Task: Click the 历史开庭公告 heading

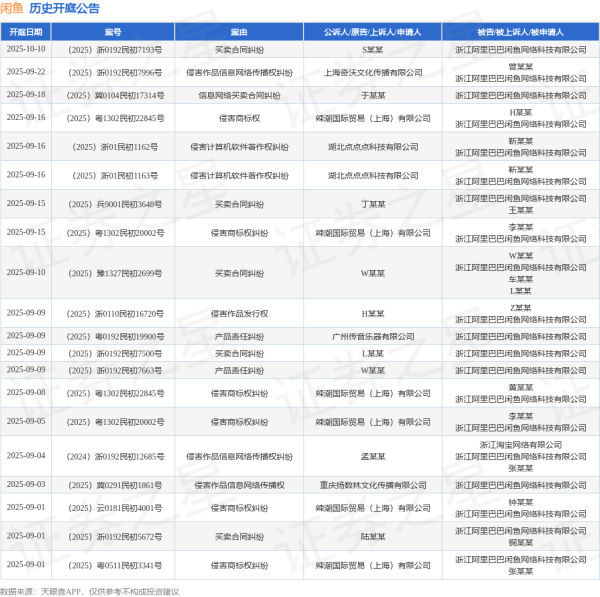Action: (64, 8)
